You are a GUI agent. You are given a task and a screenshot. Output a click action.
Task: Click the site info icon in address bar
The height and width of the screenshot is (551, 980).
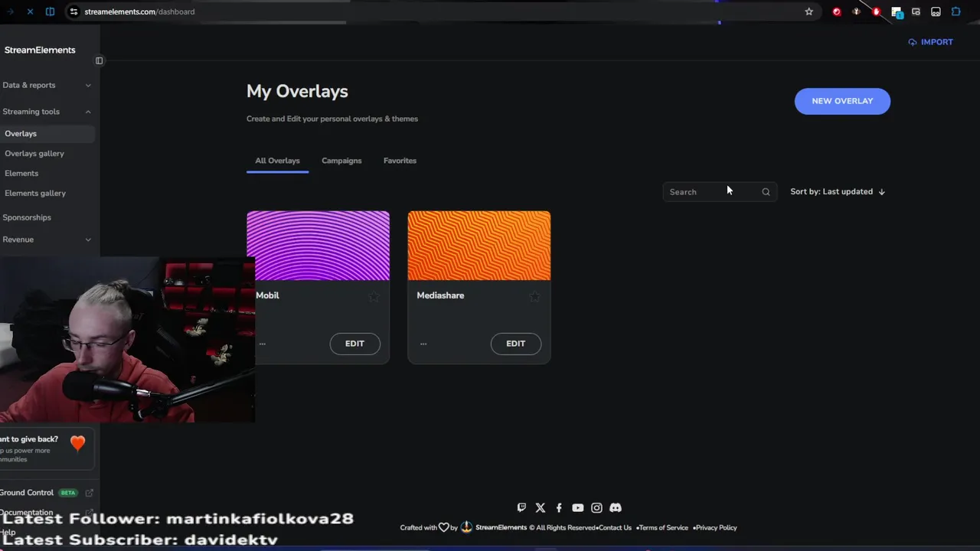pos(73,11)
